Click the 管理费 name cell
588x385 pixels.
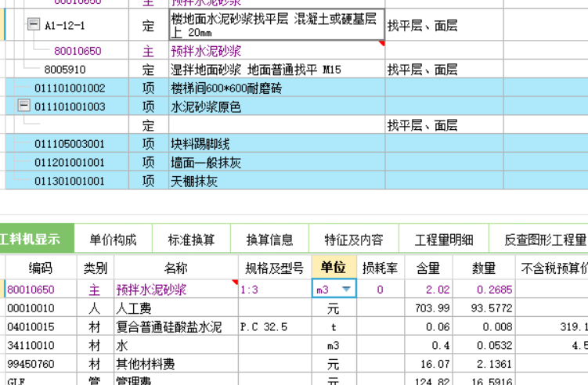coord(176,380)
